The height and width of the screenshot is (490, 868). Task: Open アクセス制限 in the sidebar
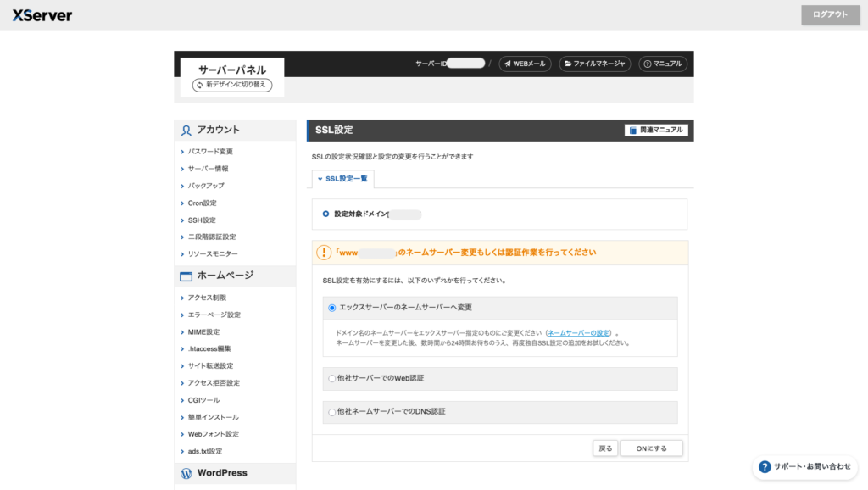click(207, 298)
